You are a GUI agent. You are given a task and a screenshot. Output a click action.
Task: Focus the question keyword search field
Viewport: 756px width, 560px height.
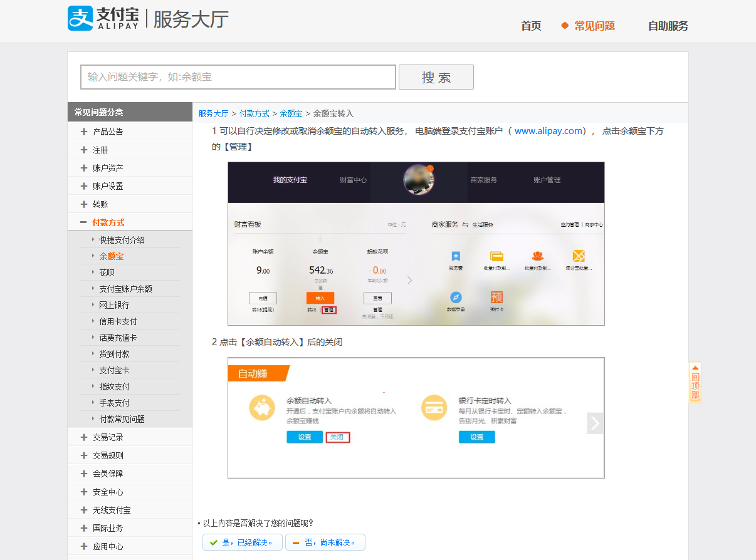click(x=238, y=77)
